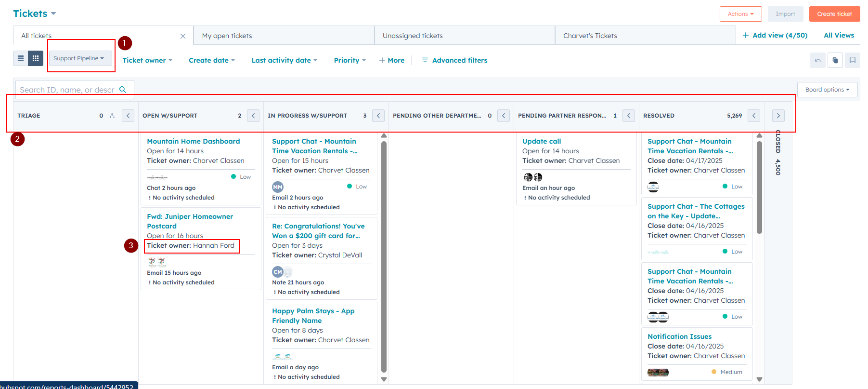The width and height of the screenshot is (868, 389).
Task: Click the search magnifier icon
Action: [123, 90]
